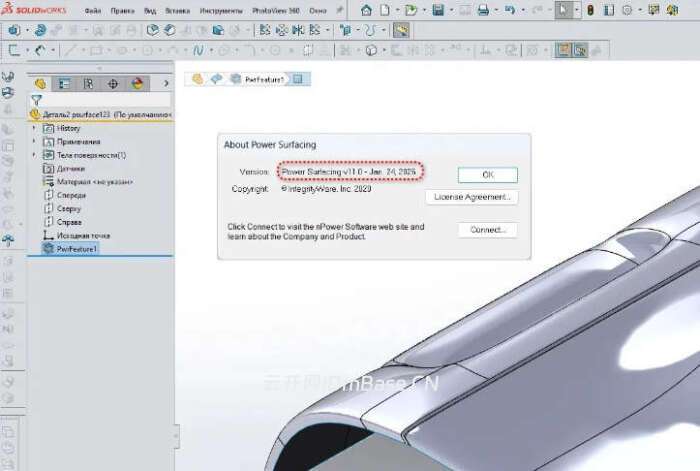Expand the Тела поверхности(1) node
Image resolution: width=700 pixels, height=471 pixels.
34,155
